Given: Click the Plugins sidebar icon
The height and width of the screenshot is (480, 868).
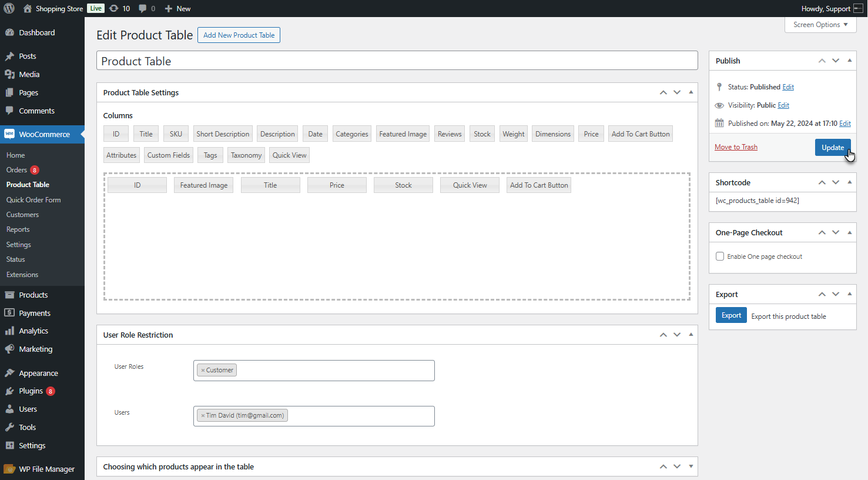Looking at the screenshot, I should [9, 391].
